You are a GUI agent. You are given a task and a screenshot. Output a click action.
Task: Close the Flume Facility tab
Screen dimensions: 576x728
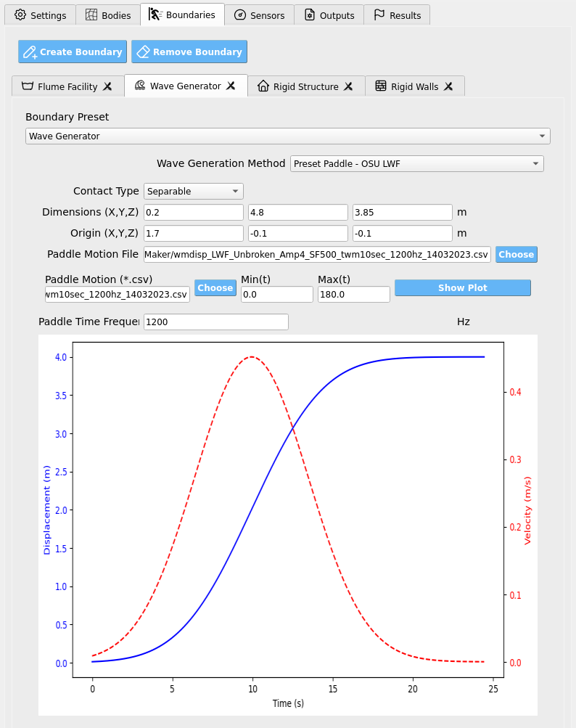click(107, 86)
